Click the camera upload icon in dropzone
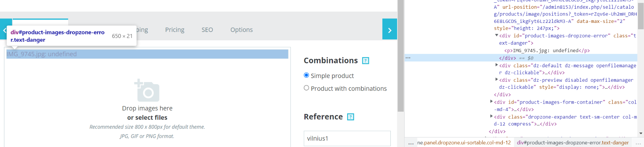 pos(147,90)
